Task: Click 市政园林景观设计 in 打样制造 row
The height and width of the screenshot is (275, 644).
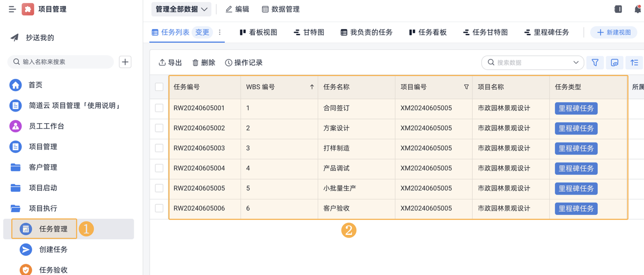Action: [x=504, y=148]
